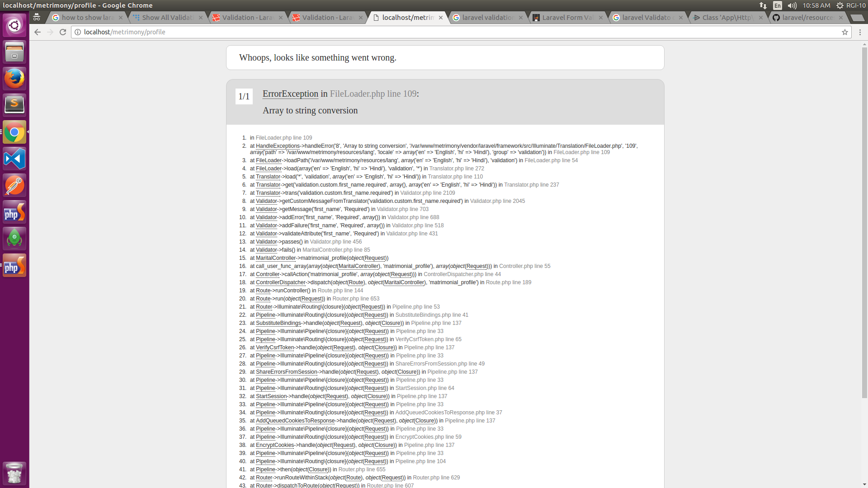The image size is (868, 488).
Task: Expand the HandleExceptions link on line 2
Action: (277, 146)
